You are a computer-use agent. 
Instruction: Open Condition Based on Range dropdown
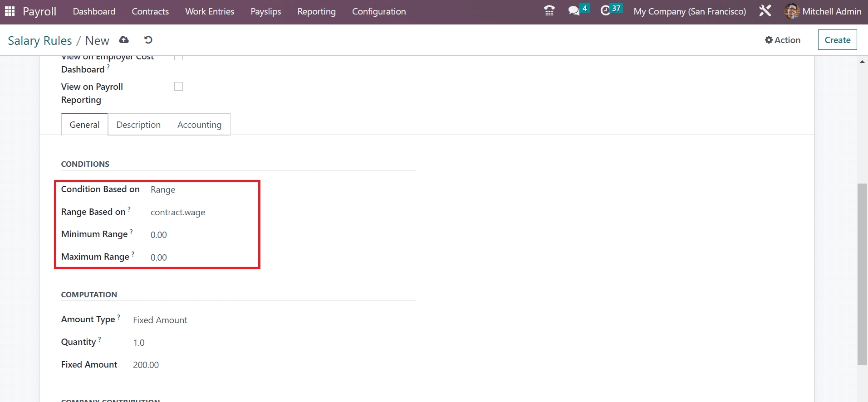200,190
